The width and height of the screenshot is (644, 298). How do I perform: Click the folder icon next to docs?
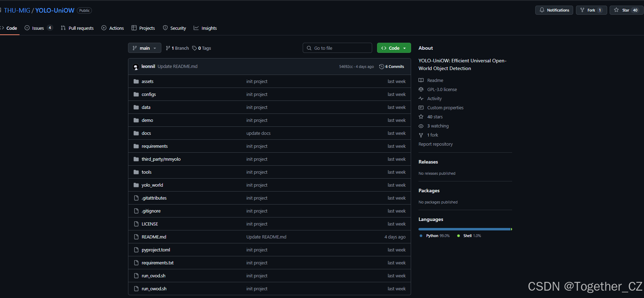click(136, 133)
